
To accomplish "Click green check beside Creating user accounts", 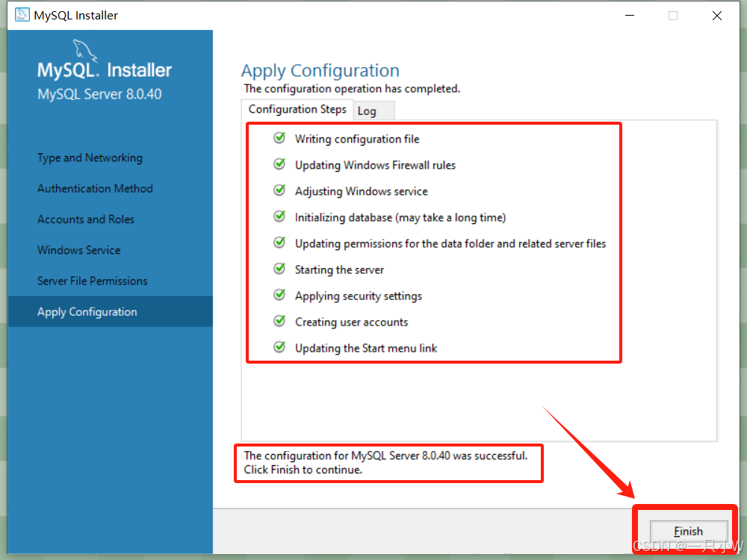I will [x=279, y=321].
